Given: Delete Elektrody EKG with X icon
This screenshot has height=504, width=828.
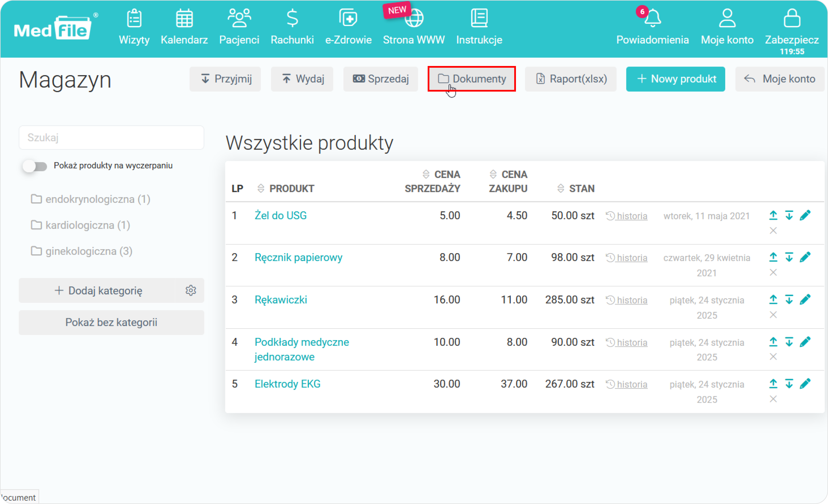Looking at the screenshot, I should pyautogui.click(x=773, y=399).
